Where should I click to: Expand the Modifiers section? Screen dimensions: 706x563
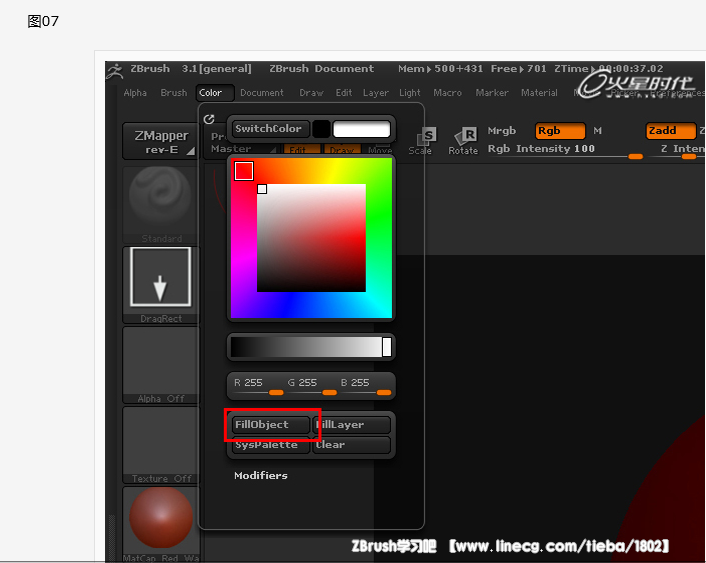(x=261, y=476)
